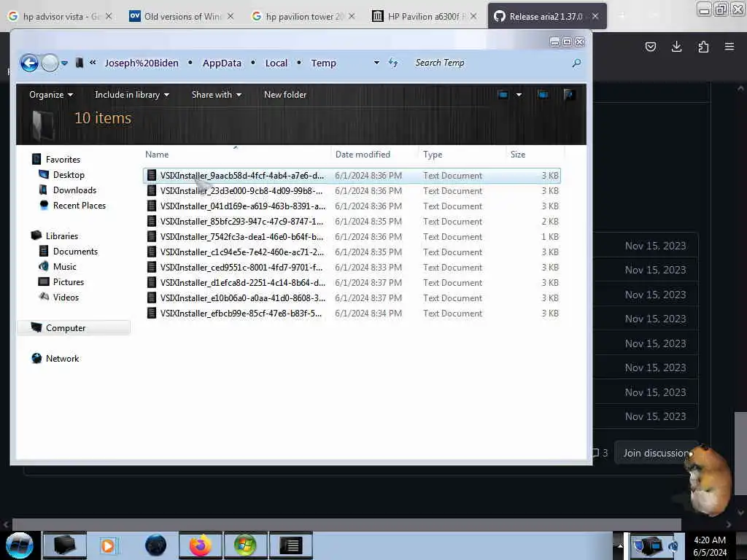Open Firefox from the taskbar

201,545
